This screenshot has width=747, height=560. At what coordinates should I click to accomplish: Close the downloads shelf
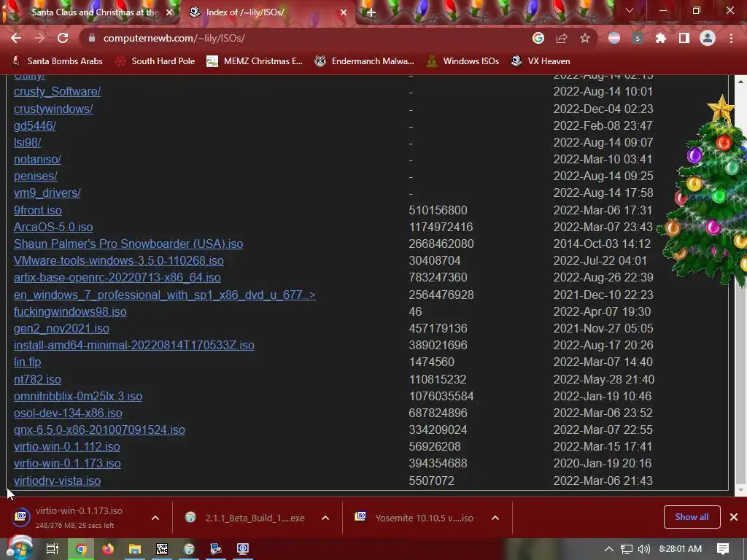tap(734, 517)
